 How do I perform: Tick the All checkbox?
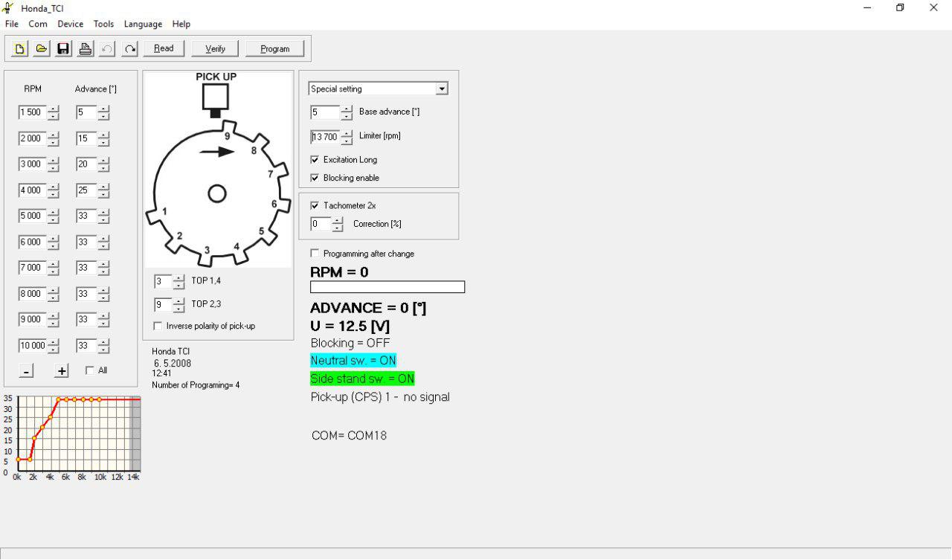click(x=90, y=370)
